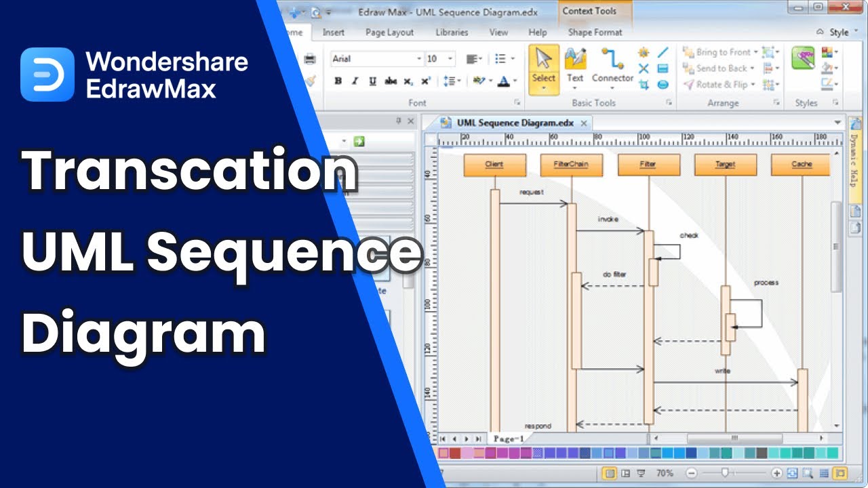Open the Help ribbon tab
The height and width of the screenshot is (488, 868).
538,32
